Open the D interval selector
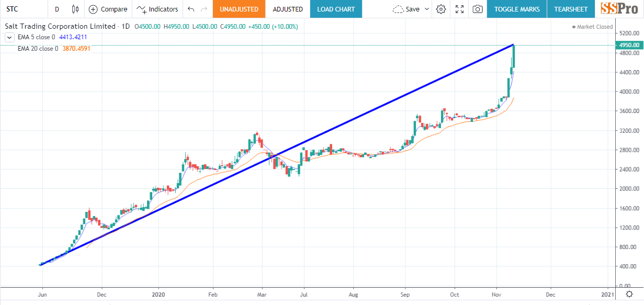Image resolution: width=644 pixels, height=305 pixels. click(x=57, y=9)
